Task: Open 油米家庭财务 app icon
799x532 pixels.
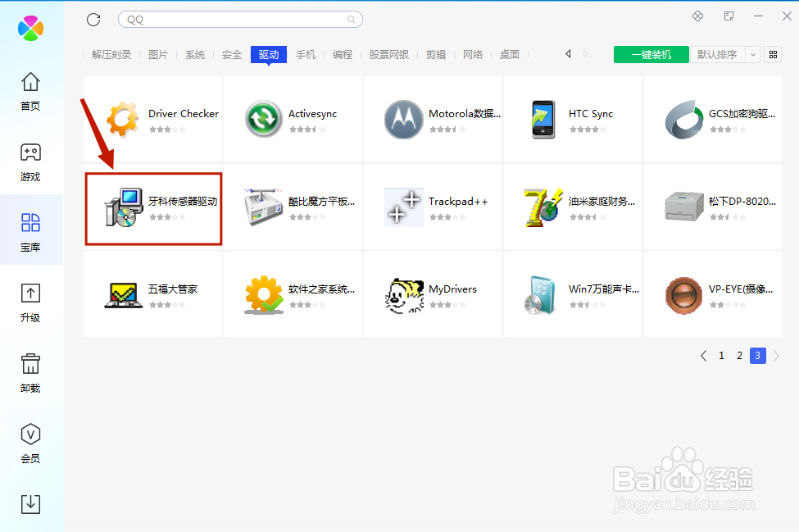Action: point(543,207)
